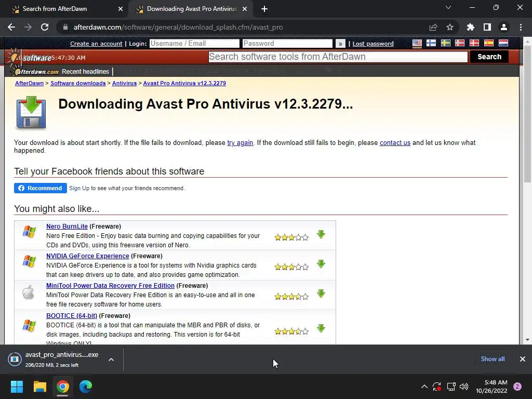Viewport: 532px width, 399px height.
Task: Open the volume speaker icon
Action: pyautogui.click(x=464, y=387)
